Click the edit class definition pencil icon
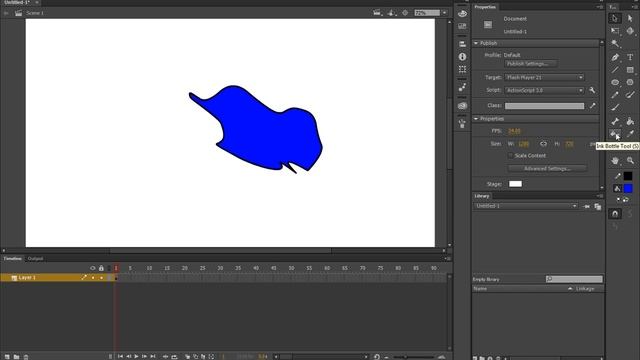Image resolution: width=640 pixels, height=360 pixels. coord(592,106)
